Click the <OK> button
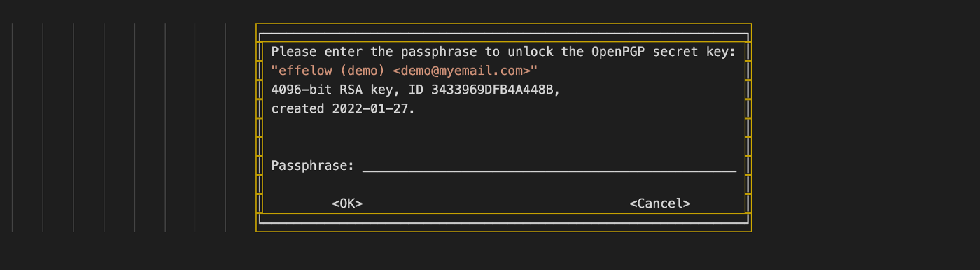This screenshot has width=980, height=270. [x=347, y=204]
